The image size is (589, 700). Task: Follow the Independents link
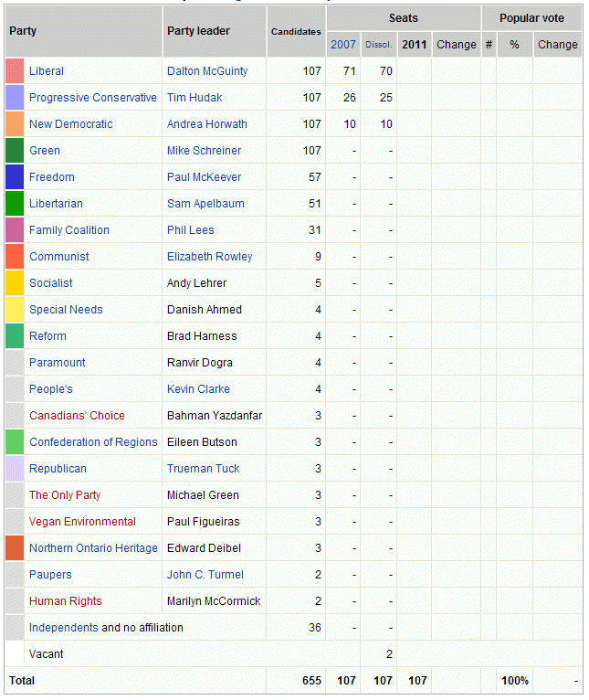click(64, 628)
